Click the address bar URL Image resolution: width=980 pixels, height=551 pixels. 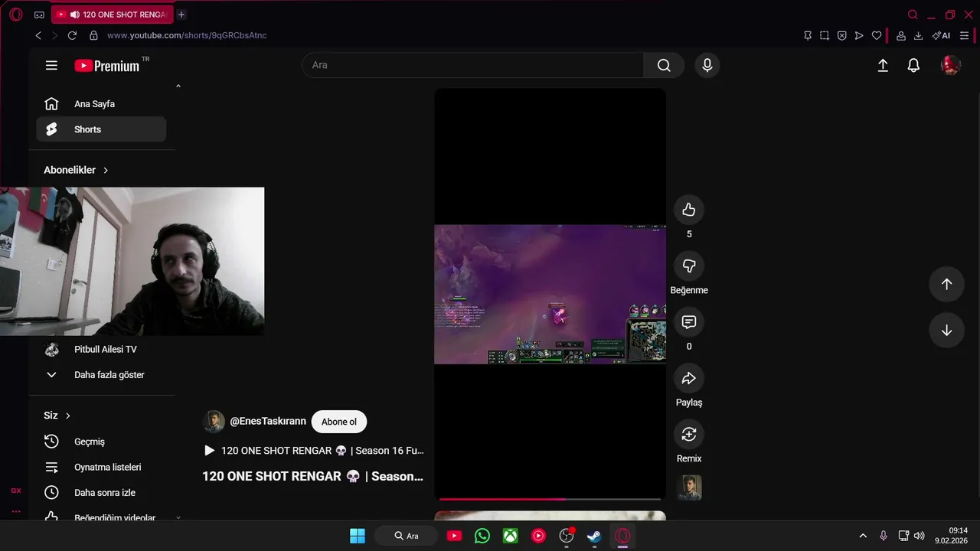click(187, 35)
